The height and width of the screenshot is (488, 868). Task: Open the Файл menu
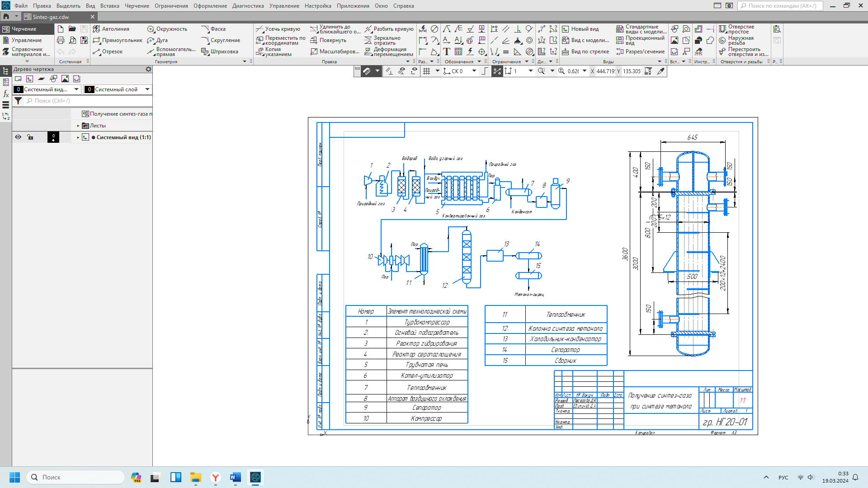21,6
